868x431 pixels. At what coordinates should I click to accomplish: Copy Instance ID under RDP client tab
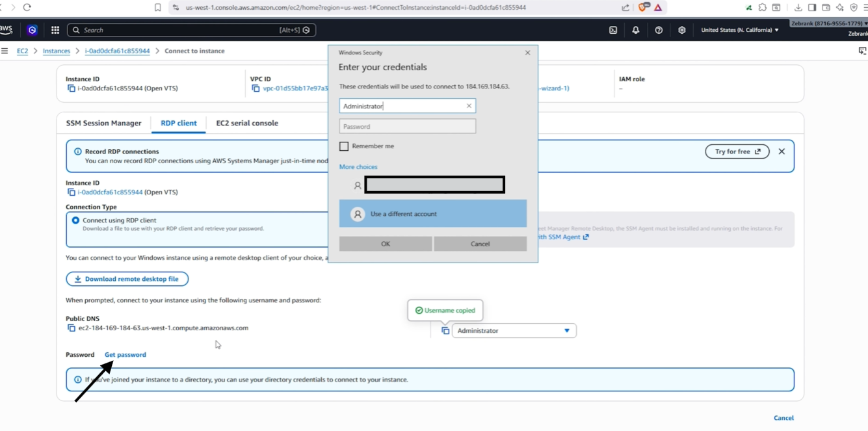tap(72, 192)
